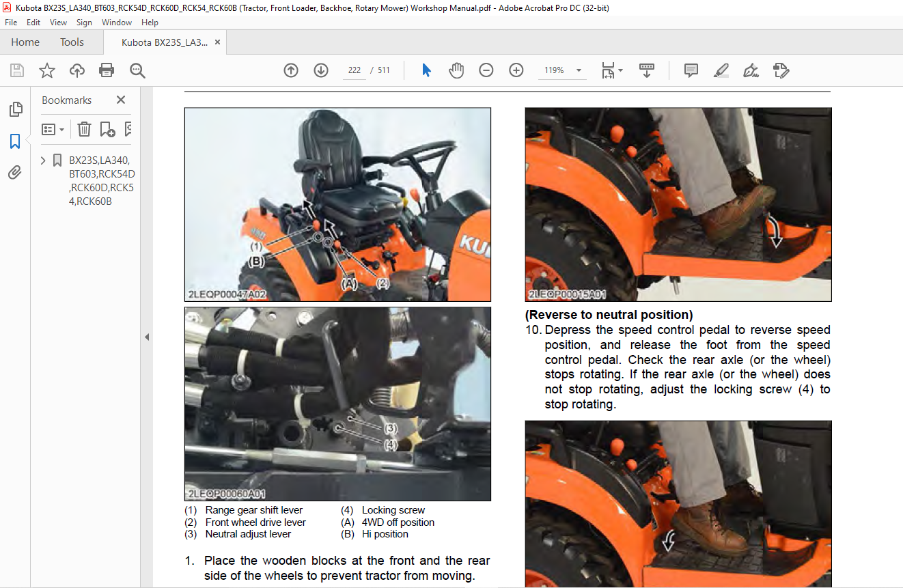Click the 'Locking screw' legend text
This screenshot has height=588, width=903.
tap(393, 510)
